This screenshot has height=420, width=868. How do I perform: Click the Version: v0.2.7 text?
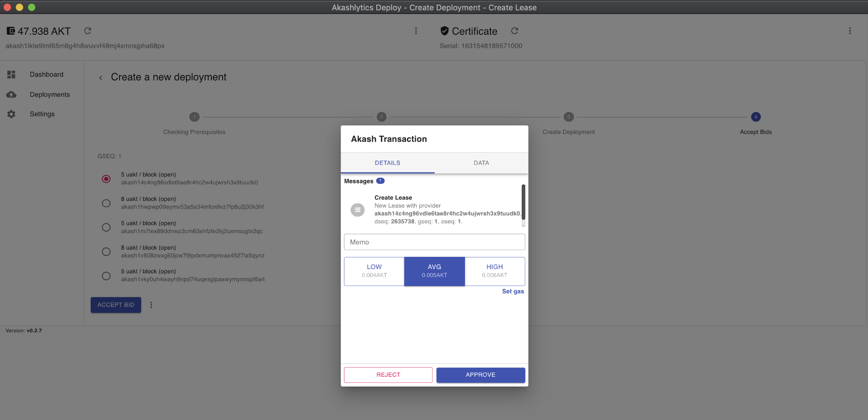pyautogui.click(x=24, y=331)
